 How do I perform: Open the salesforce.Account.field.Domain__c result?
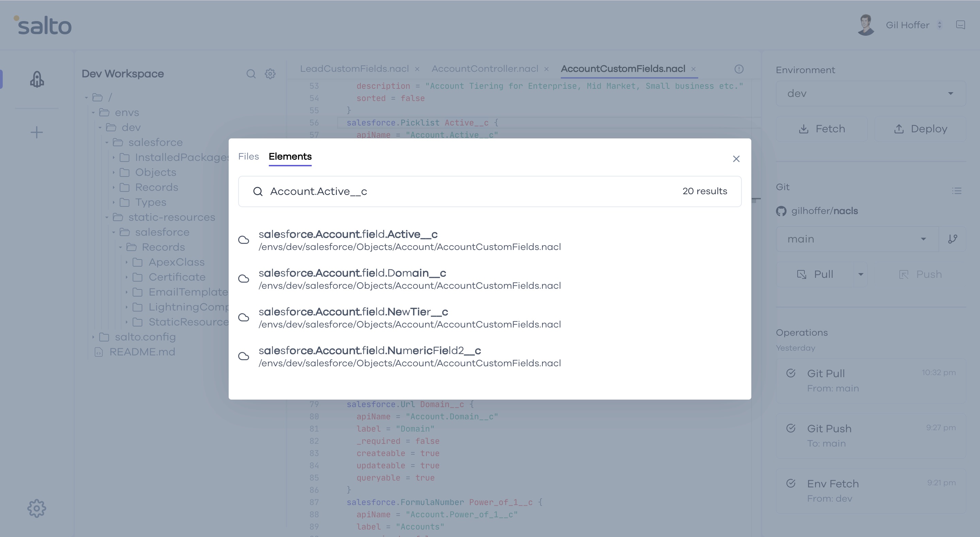(409, 279)
